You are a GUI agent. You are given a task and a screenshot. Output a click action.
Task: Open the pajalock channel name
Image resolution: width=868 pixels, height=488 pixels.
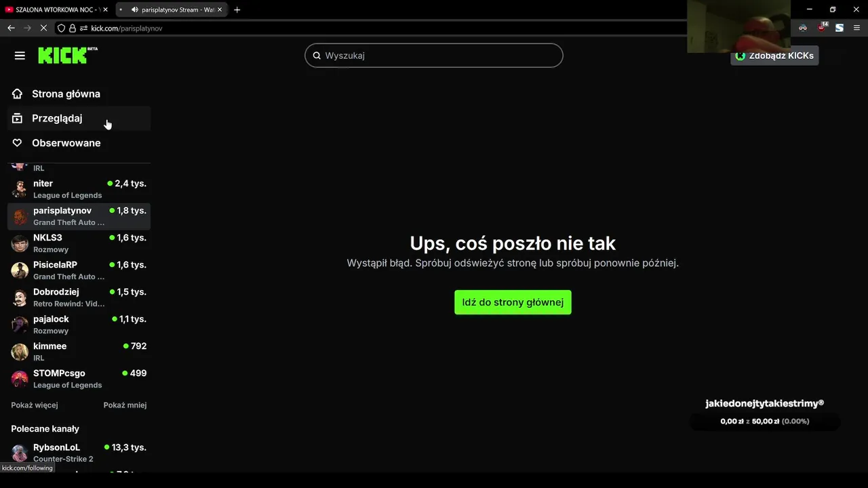pyautogui.click(x=51, y=319)
